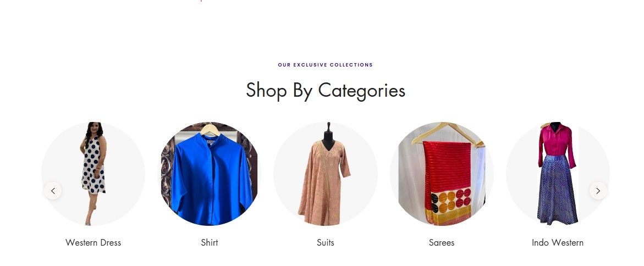644x266 pixels.
Task: Click the wooden hanger holding red saree
Action: 448,133
